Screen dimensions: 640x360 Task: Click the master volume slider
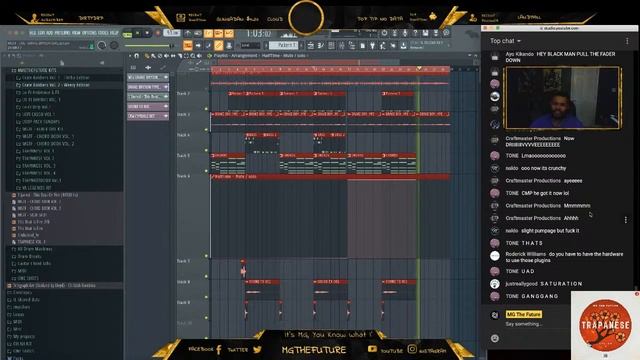pyautogui.click(x=149, y=46)
